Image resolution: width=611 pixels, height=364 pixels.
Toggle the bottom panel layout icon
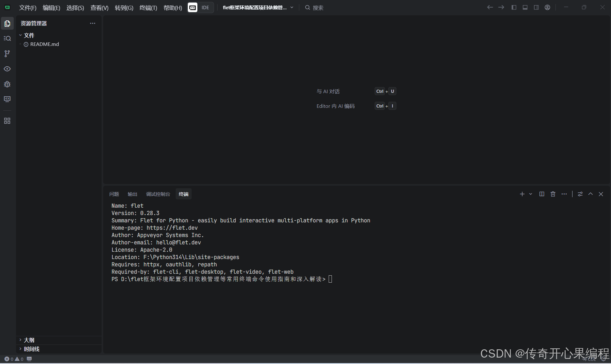pyautogui.click(x=525, y=7)
